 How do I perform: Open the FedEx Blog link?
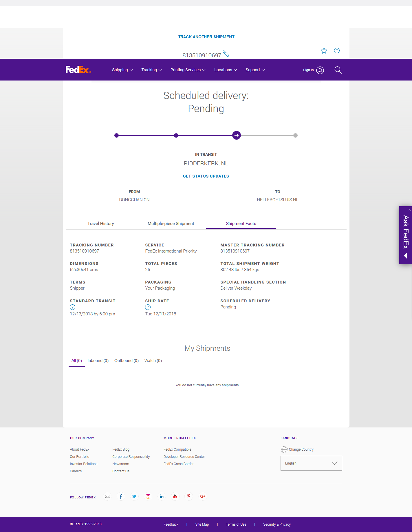[121, 449]
